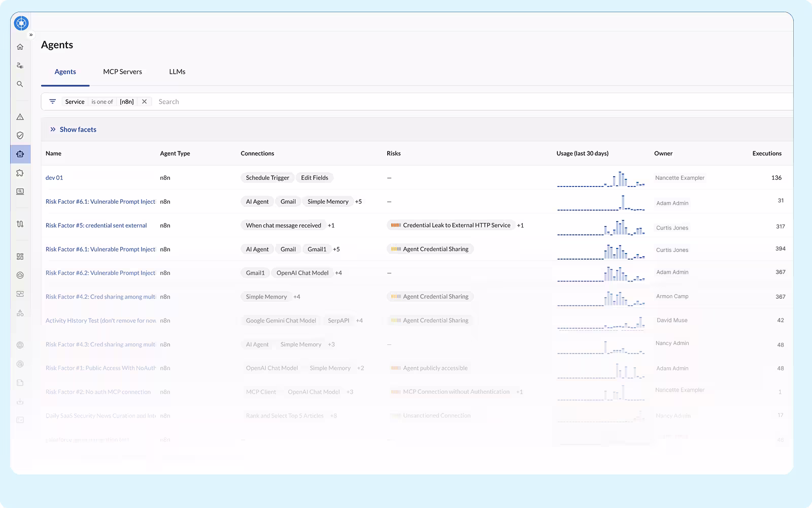This screenshot has width=812, height=508.
Task: Sort by the Connections column header
Action: click(257, 153)
